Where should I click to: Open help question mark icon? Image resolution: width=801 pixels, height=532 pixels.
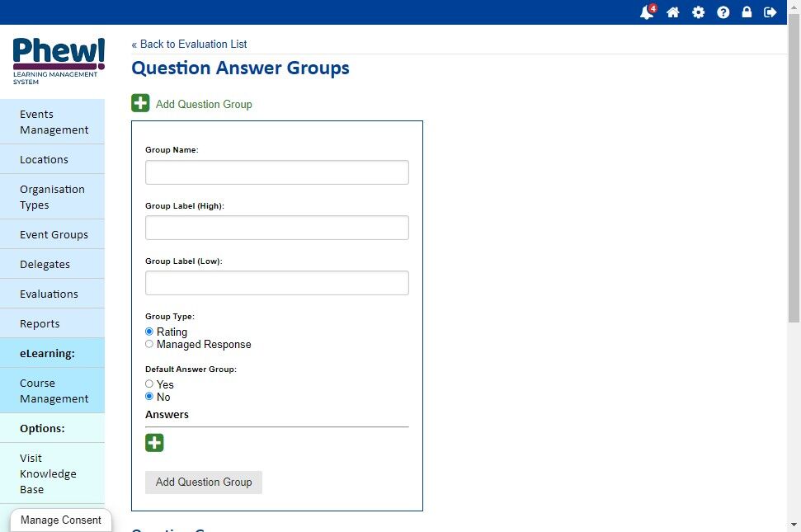coord(723,12)
